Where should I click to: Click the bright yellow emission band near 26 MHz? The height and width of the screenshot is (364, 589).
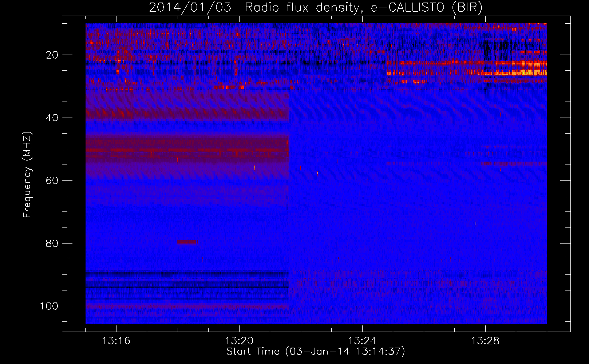coord(513,73)
